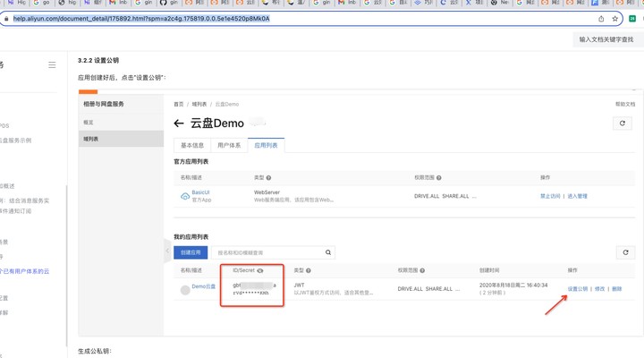Image resolution: width=644 pixels, height=358 pixels.
Task: Switch to the Google 'go' browser tab
Action: click(42, 3)
